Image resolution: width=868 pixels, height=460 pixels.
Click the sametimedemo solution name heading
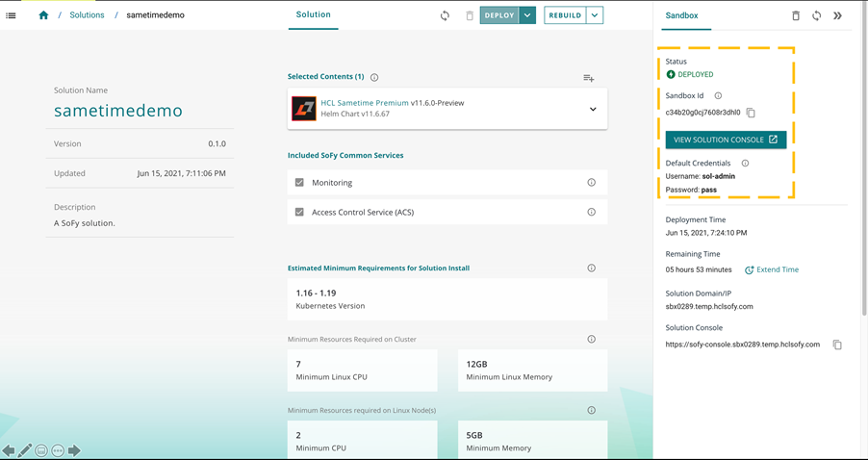point(118,111)
